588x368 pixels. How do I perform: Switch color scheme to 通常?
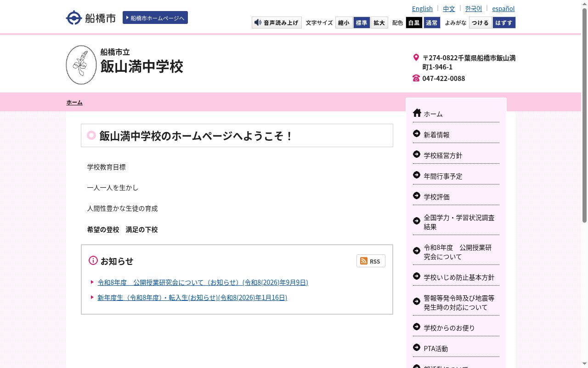point(432,23)
